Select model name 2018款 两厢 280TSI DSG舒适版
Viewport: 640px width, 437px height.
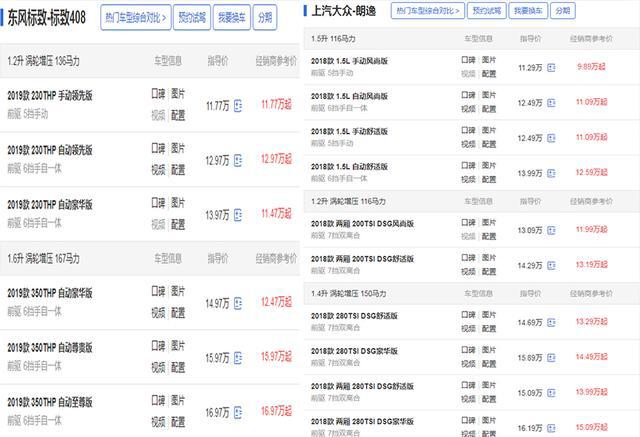coord(362,386)
